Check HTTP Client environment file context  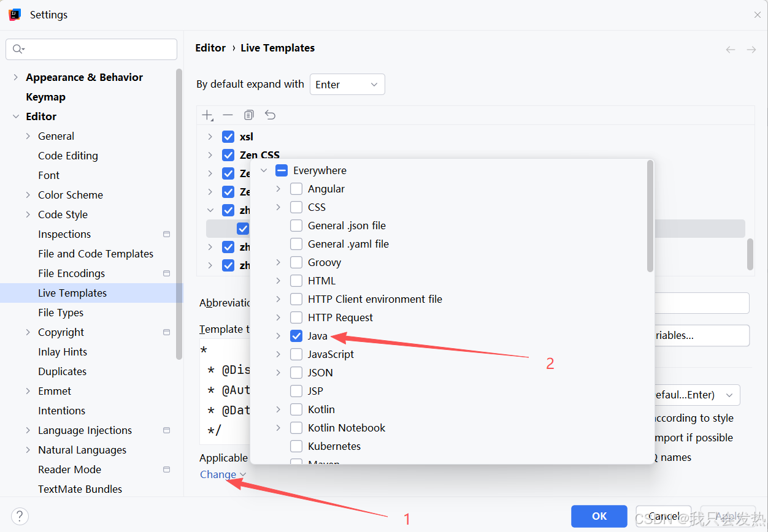(296, 299)
